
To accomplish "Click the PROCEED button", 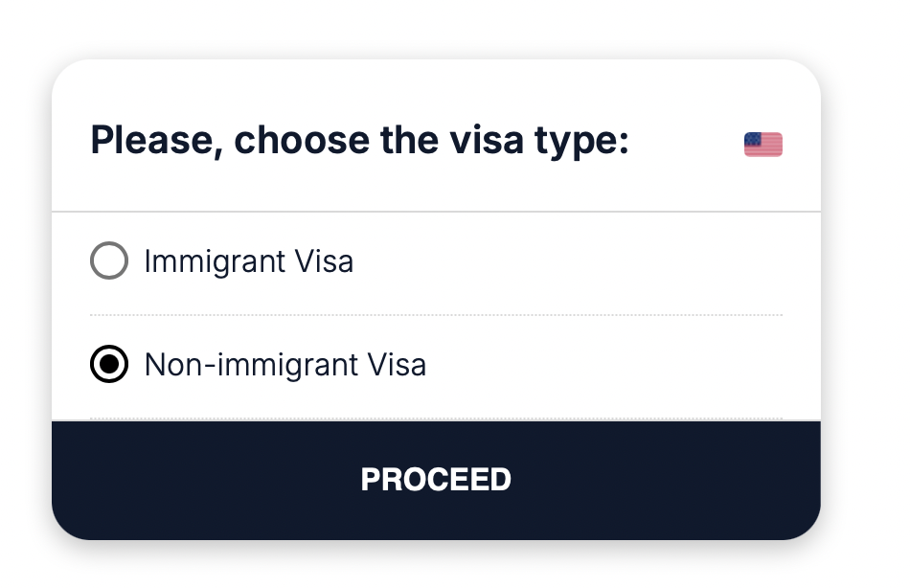I will click(436, 479).
